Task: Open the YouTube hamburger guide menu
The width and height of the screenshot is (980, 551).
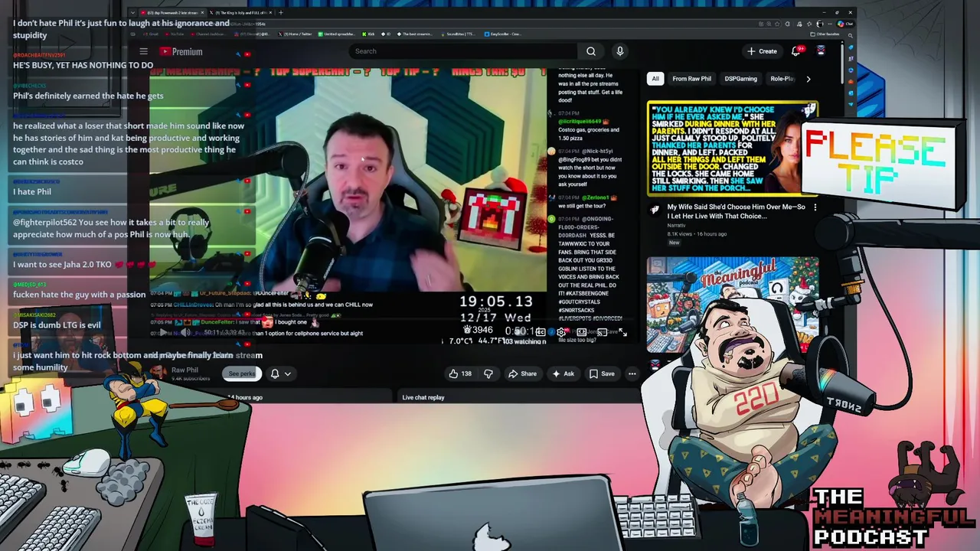Action: (x=143, y=51)
